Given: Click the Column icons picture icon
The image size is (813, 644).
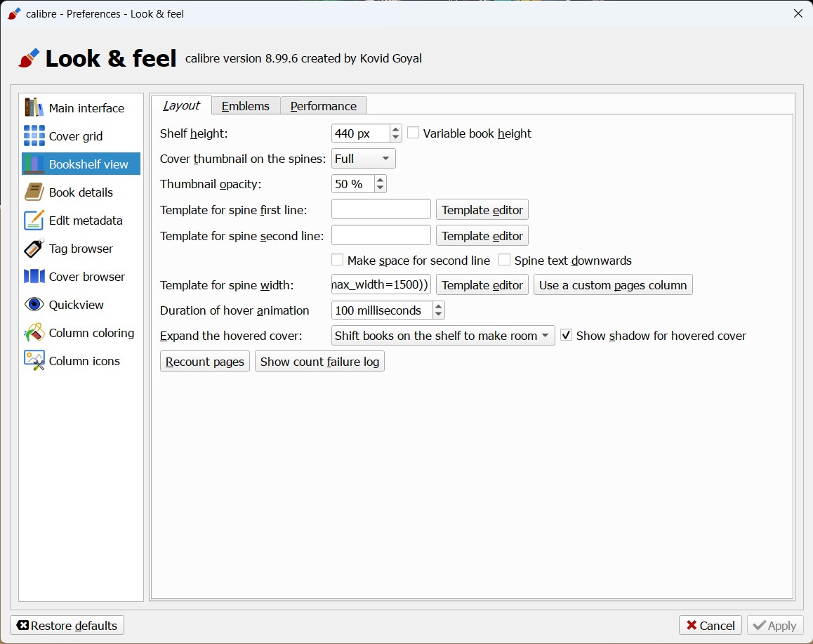Looking at the screenshot, I should click(34, 361).
